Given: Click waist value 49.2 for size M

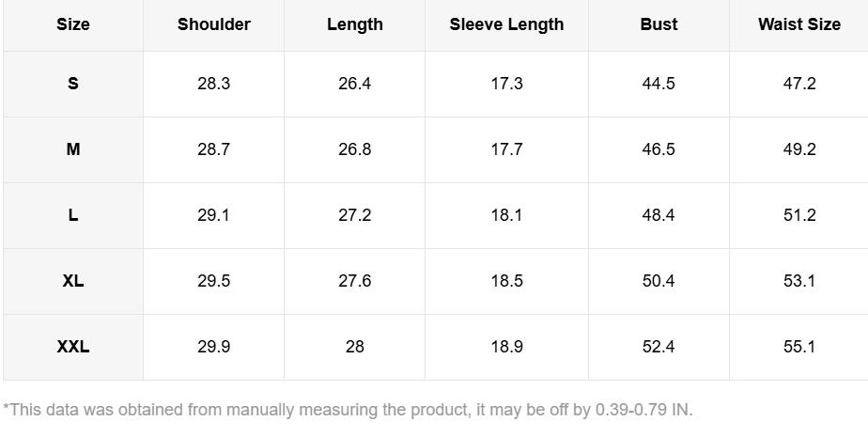Looking at the screenshot, I should 799,149.
